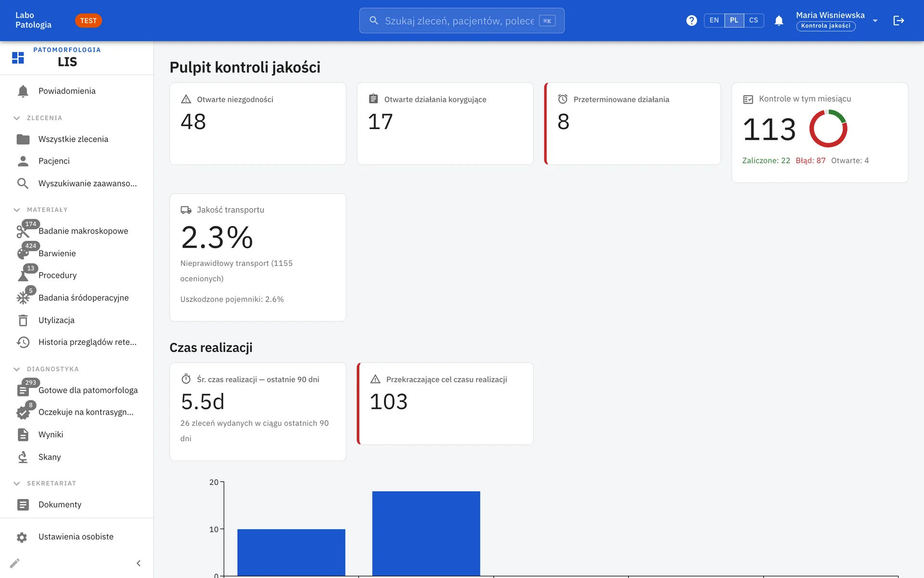Image resolution: width=924 pixels, height=578 pixels.
Task: Click the edit pencil icon in sidebar footer
Action: (15, 563)
